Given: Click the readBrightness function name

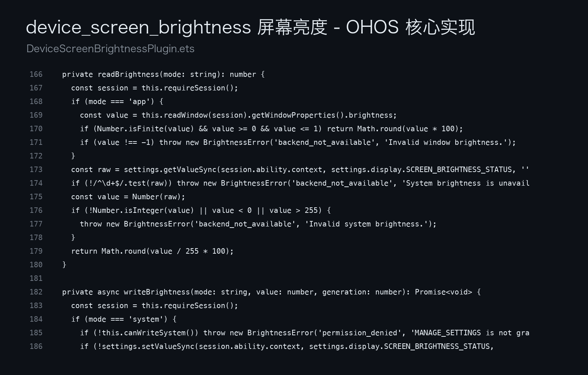Looking at the screenshot, I should pyautogui.click(x=128, y=74).
